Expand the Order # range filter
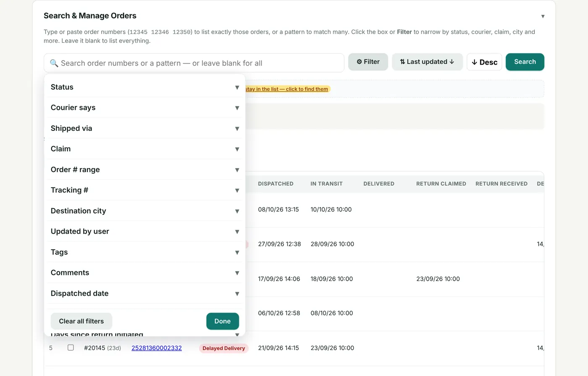This screenshot has width=588, height=376. (144, 170)
